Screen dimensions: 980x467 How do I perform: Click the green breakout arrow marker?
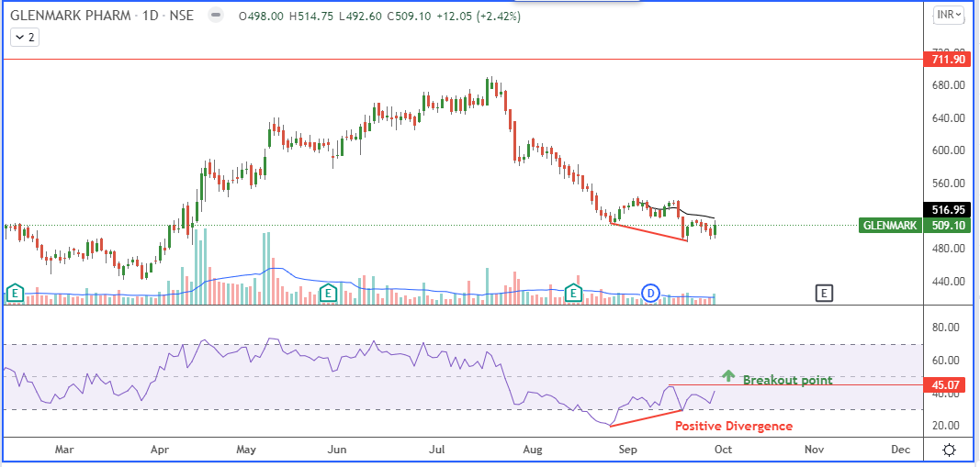coord(727,375)
